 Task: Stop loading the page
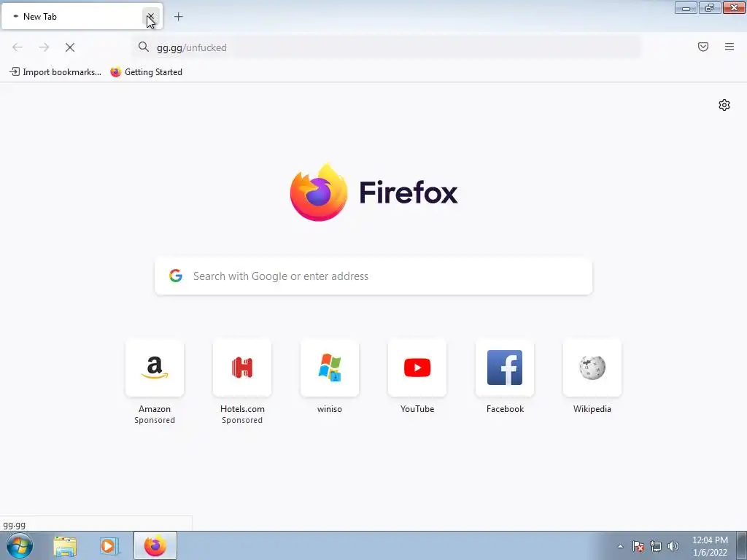click(x=70, y=47)
